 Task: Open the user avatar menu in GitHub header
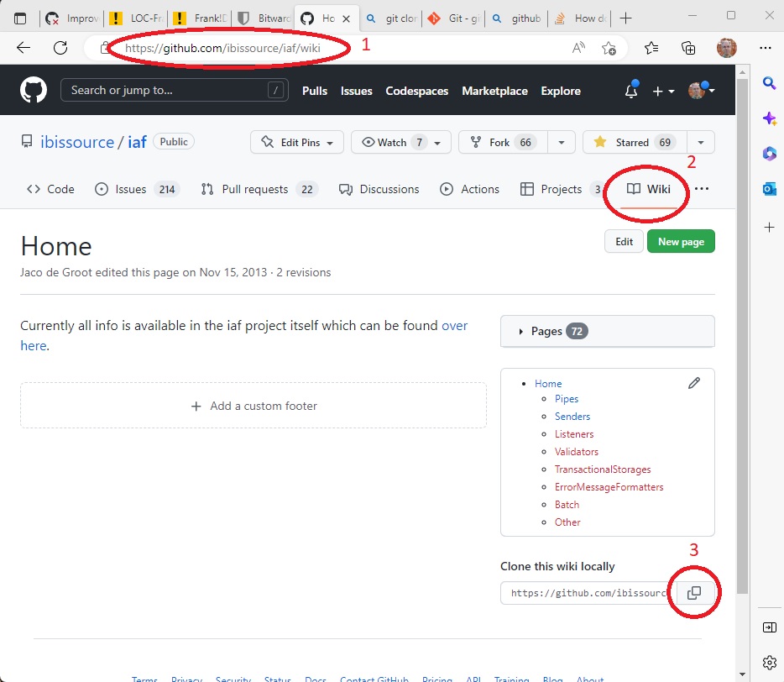coord(701,91)
